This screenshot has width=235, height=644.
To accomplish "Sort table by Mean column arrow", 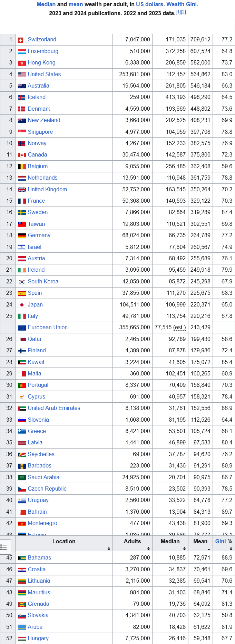I will (x=209, y=549).
